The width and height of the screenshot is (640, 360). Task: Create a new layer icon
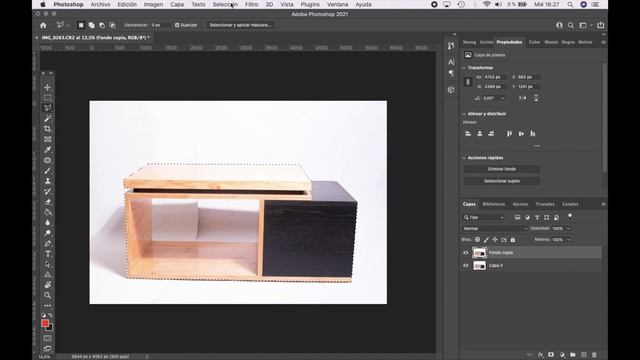(x=584, y=355)
